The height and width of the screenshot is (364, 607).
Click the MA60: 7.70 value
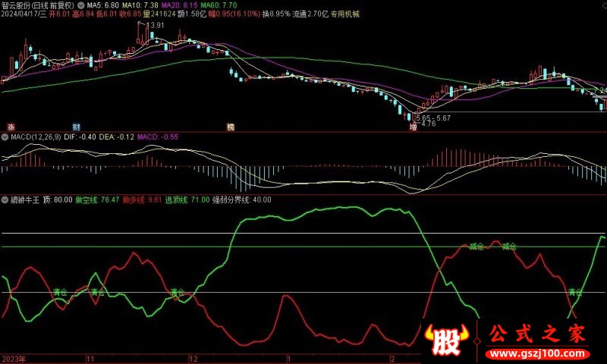tap(219, 5)
